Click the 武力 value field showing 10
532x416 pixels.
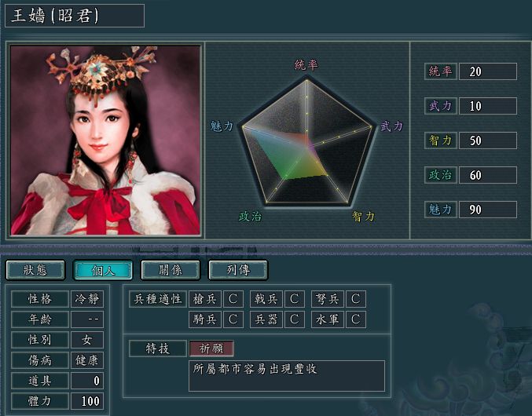488,106
